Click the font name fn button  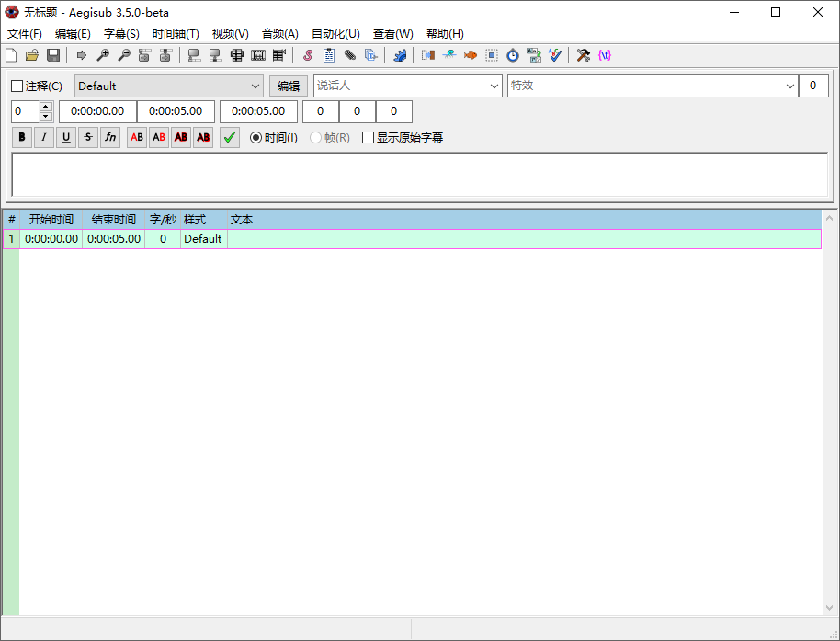click(110, 137)
